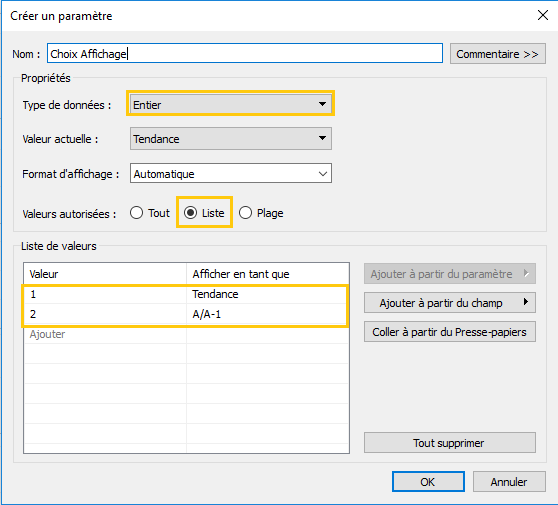
Task: Click inside the Nom text field
Action: [245, 53]
